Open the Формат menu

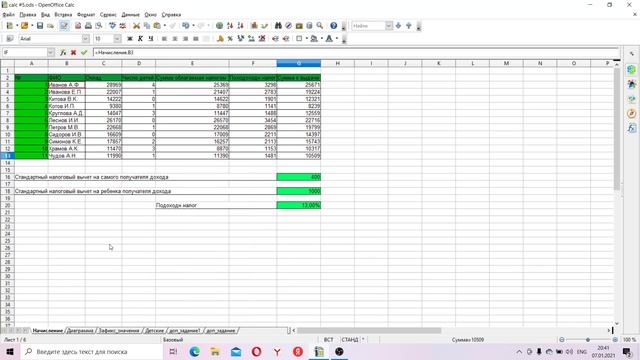point(86,15)
